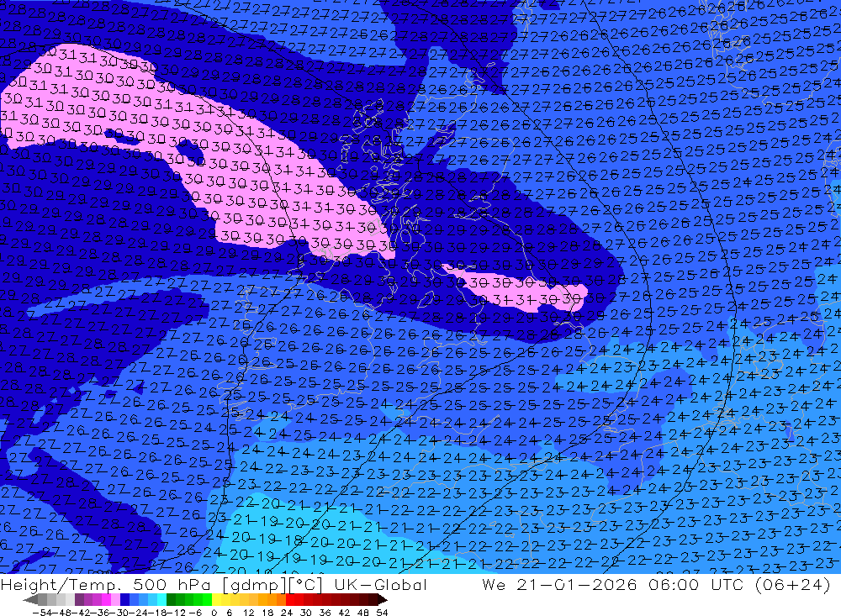This screenshot has width=841, height=616.
Task: Click the "0" legend scale value
Action: pos(214,613)
